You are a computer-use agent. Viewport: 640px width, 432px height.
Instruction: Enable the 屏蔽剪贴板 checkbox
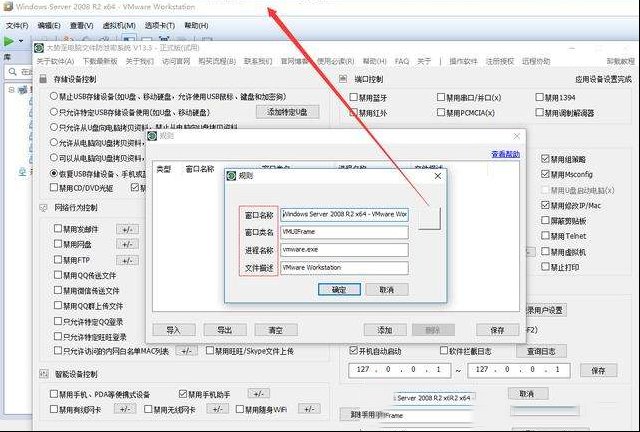click(x=545, y=220)
